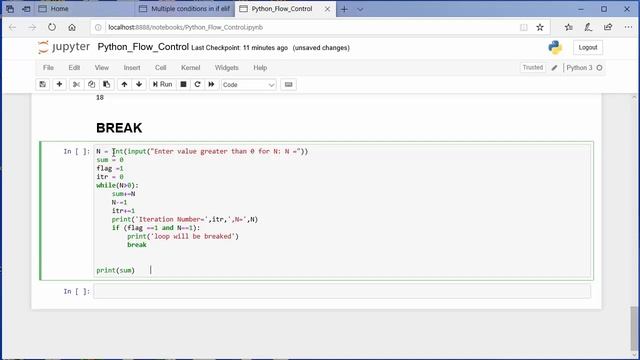Open a new browser tab

[x=344, y=9]
